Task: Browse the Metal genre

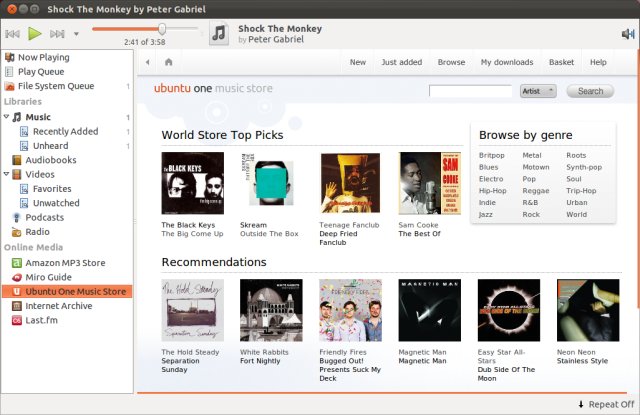Action: click(532, 155)
